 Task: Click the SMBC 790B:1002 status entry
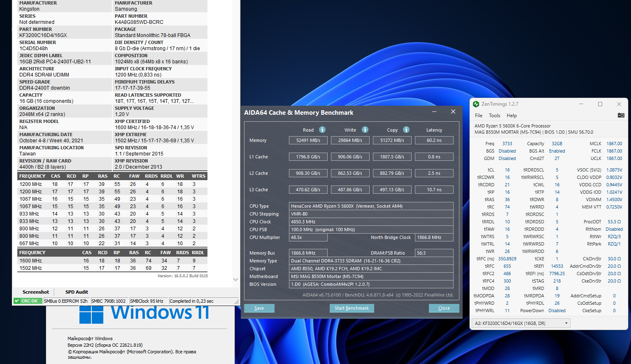(109, 301)
